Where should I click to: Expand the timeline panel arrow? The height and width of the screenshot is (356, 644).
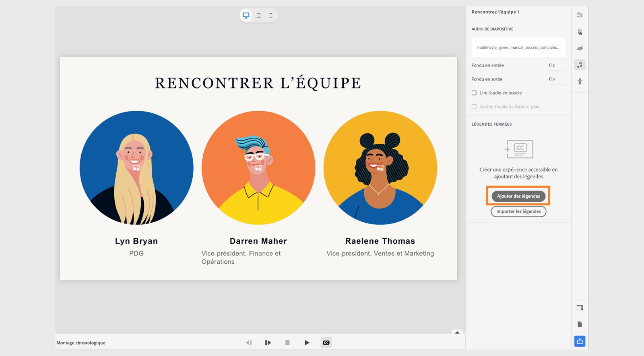click(x=457, y=333)
